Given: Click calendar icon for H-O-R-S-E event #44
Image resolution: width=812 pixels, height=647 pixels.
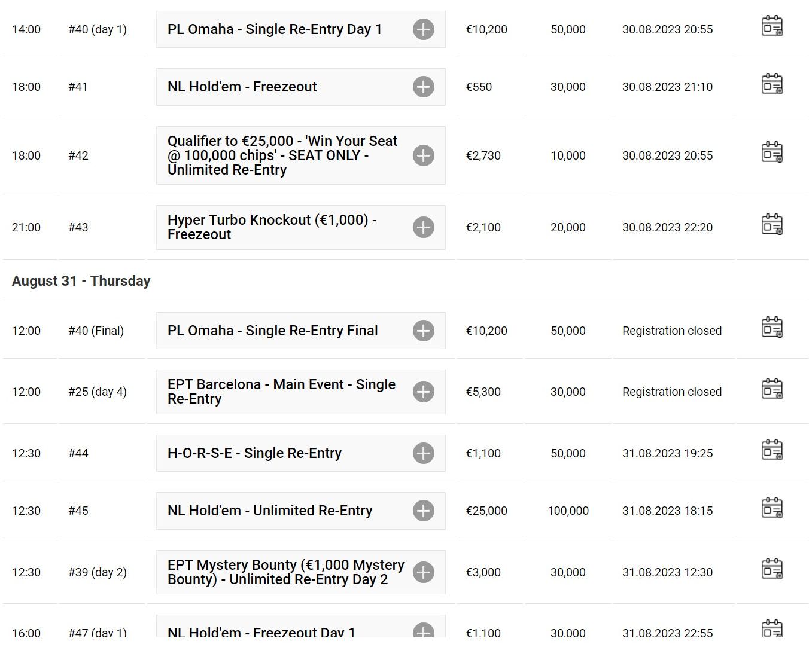Looking at the screenshot, I should pos(772,450).
